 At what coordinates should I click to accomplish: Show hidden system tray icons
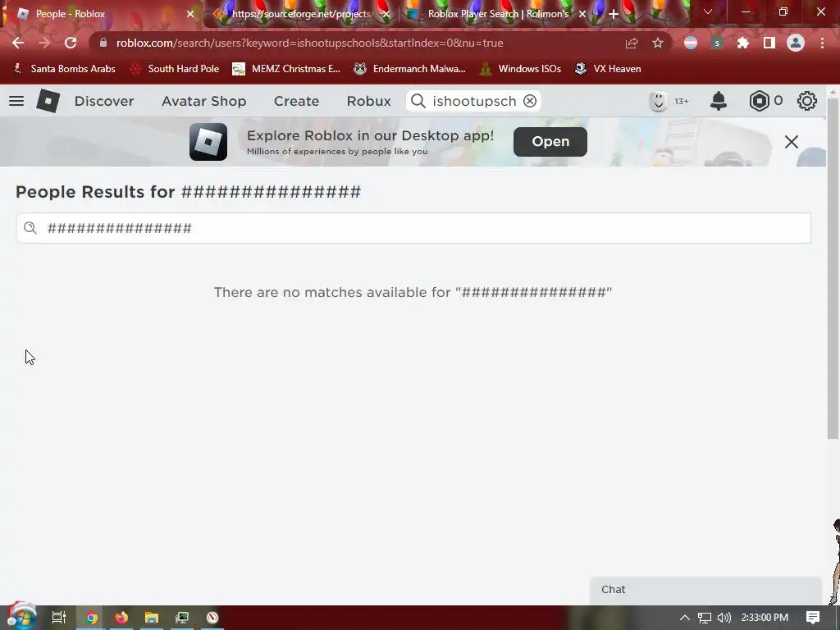coord(684,618)
